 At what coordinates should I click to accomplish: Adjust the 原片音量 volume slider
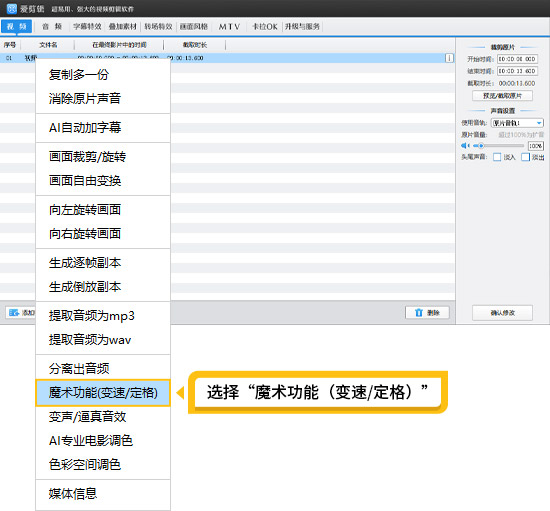498,146
